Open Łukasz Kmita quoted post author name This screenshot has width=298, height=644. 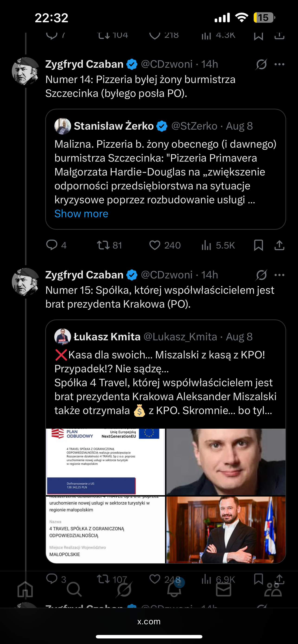[x=107, y=337]
